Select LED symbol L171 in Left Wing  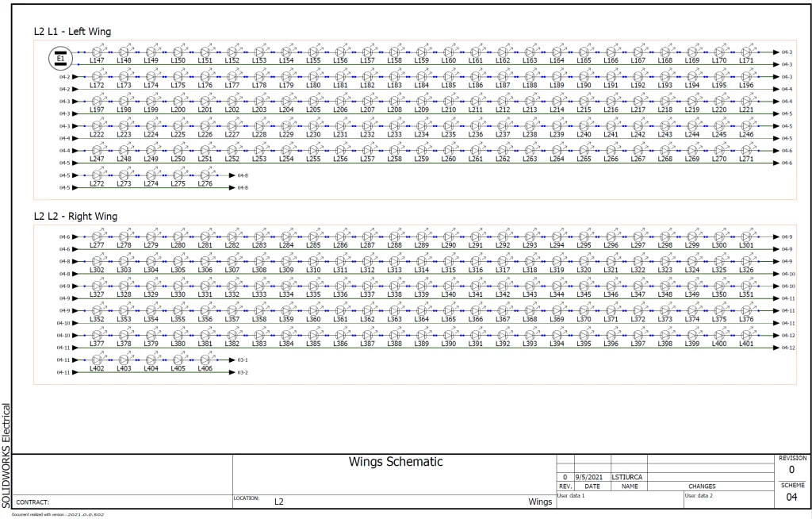[x=746, y=52]
